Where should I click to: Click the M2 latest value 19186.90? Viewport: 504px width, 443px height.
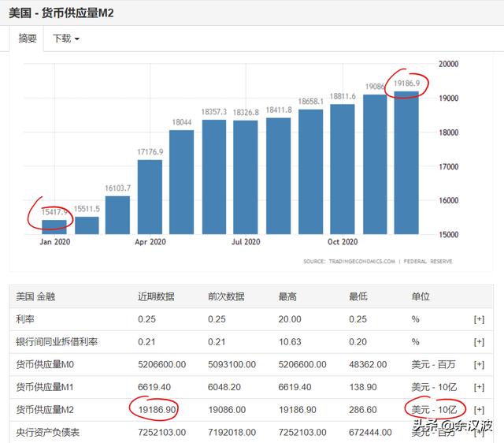click(157, 410)
